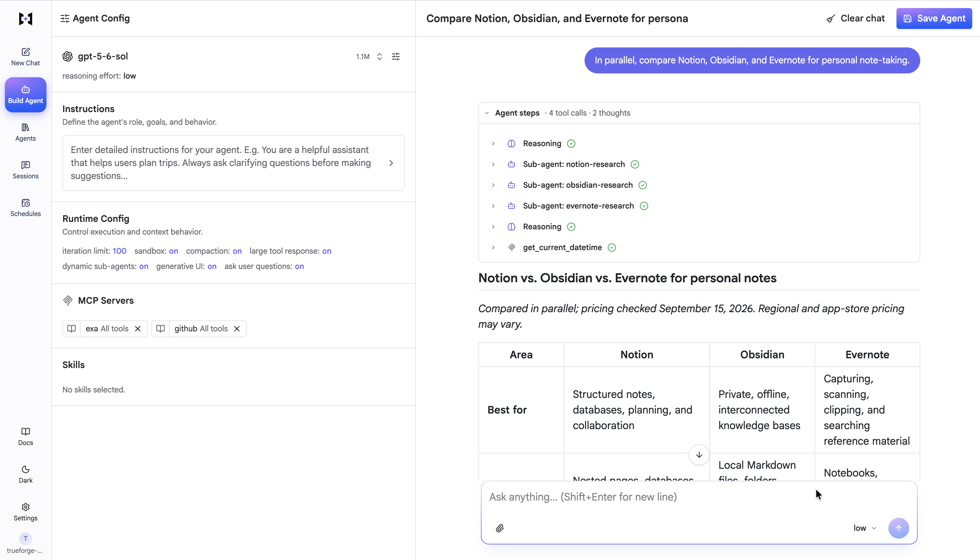Attach a file with the paperclip icon

500,528
